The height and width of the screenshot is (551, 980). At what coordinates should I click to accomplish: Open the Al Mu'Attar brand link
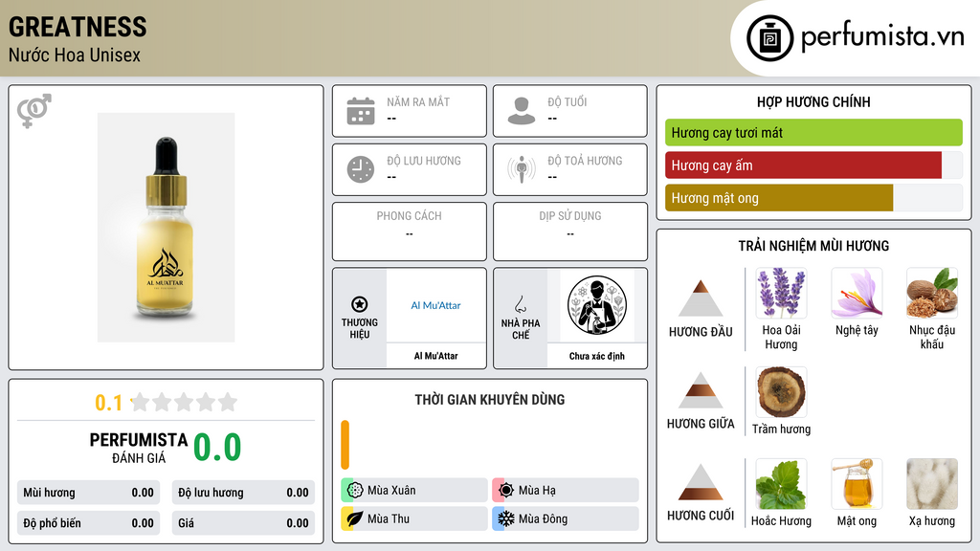pos(435,305)
